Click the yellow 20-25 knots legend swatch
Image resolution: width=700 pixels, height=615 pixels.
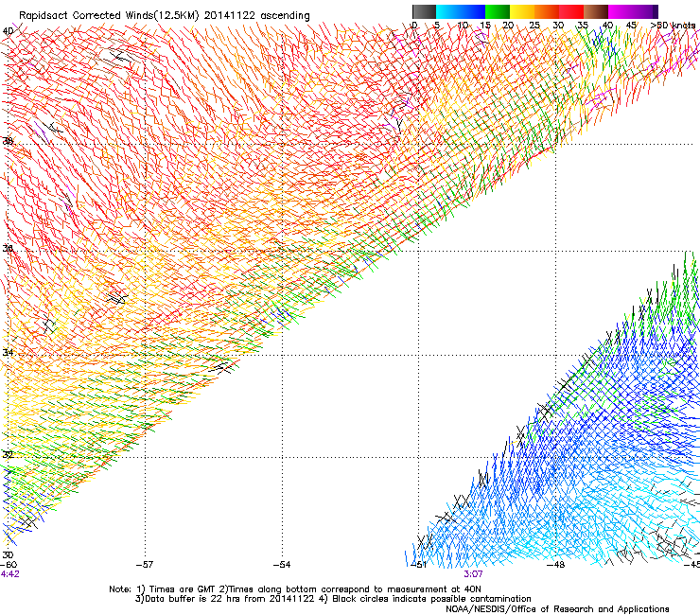[x=522, y=11]
